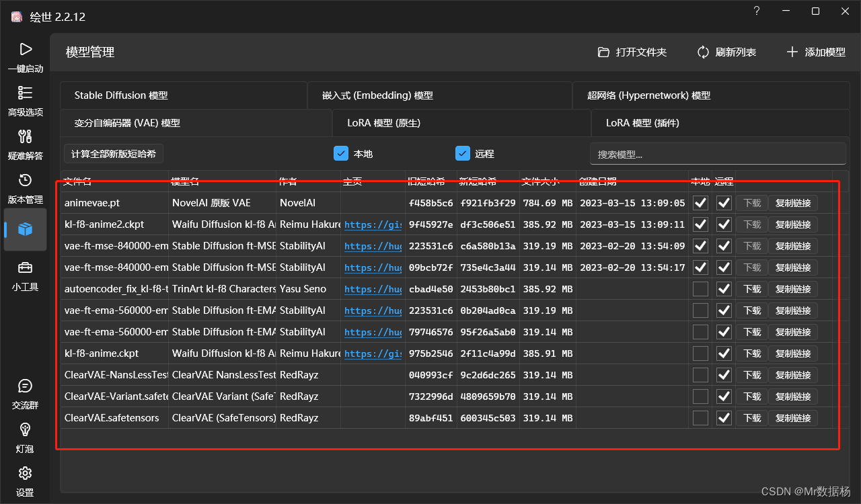Toggle local checkbox for kl-f8-anime2.ckpt row
The height and width of the screenshot is (504, 861).
(700, 224)
